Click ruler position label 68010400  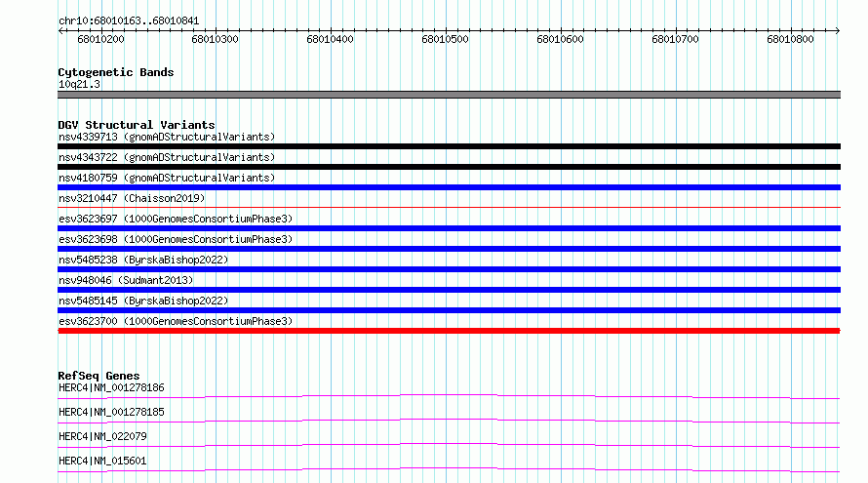[x=330, y=39]
